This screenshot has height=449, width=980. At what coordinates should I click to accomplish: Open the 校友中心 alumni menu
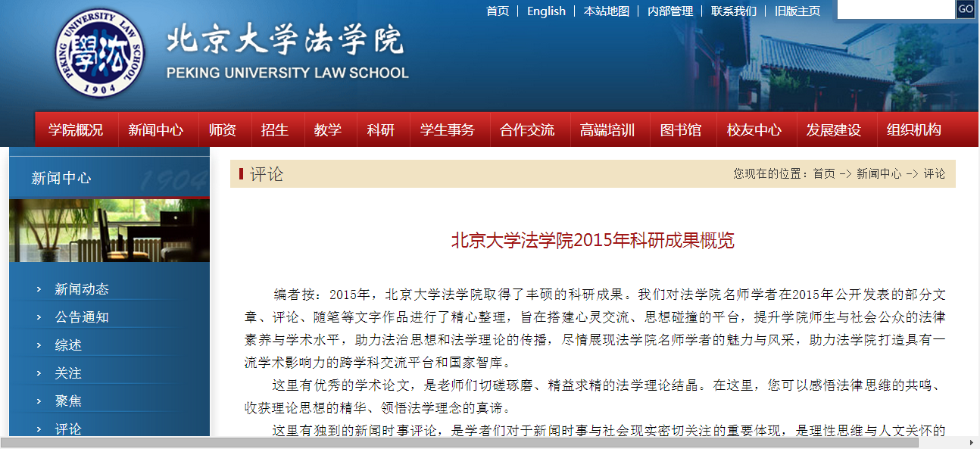pyautogui.click(x=754, y=129)
